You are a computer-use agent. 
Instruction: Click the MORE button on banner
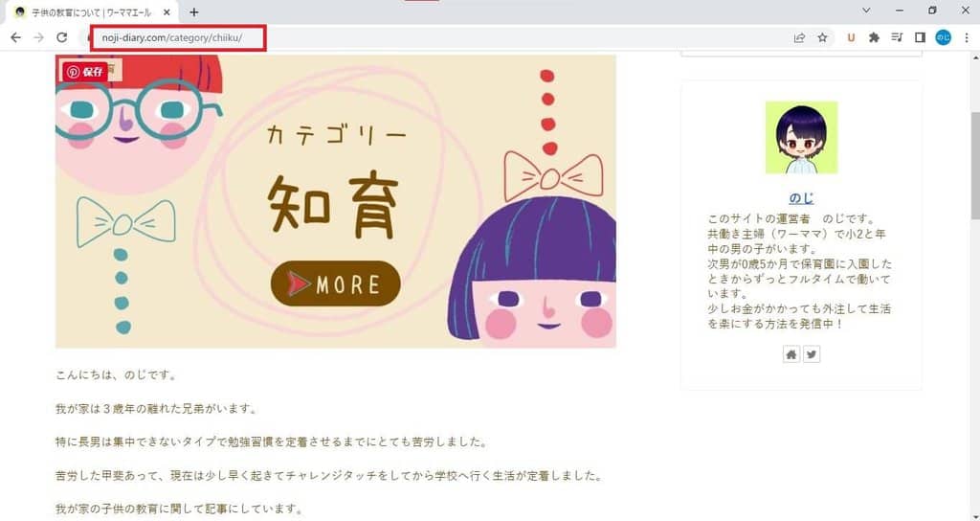click(x=336, y=283)
